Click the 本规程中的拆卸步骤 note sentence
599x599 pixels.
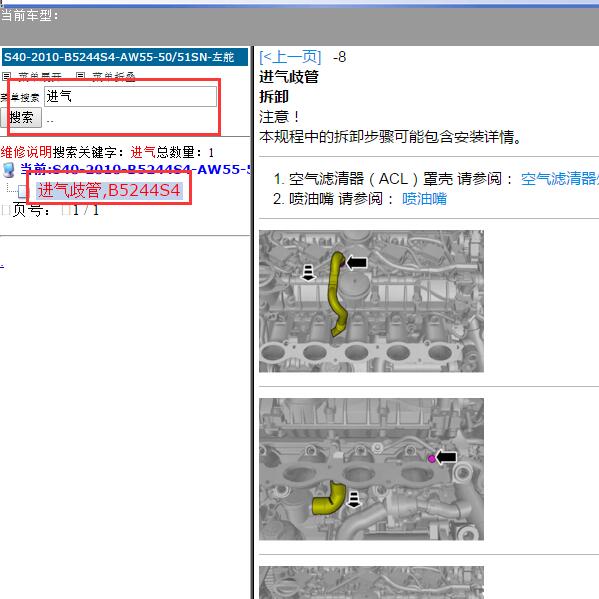tap(390, 137)
